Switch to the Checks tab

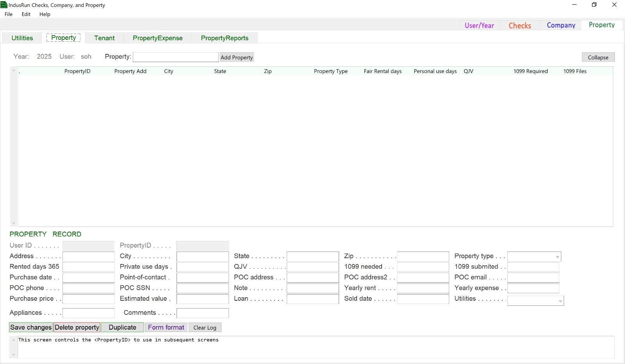point(520,25)
